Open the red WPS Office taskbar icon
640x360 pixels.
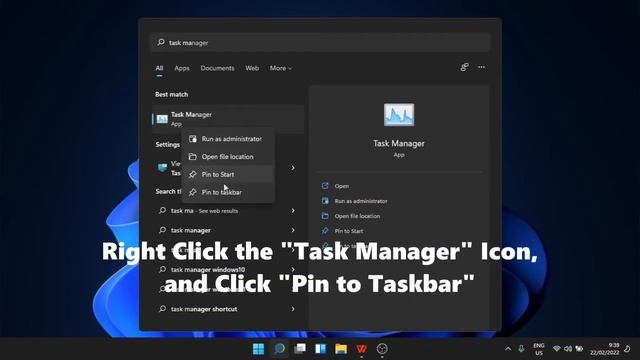point(361,349)
